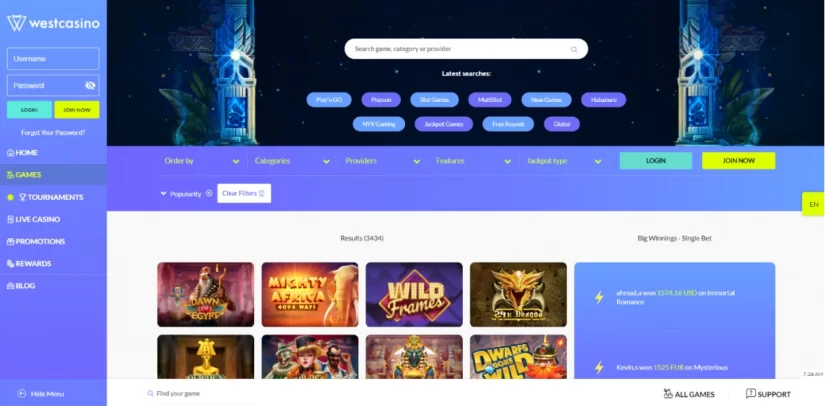Image resolution: width=825 pixels, height=408 pixels.
Task: Click the yellow JOIN NOW button in filter bar
Action: tap(738, 161)
